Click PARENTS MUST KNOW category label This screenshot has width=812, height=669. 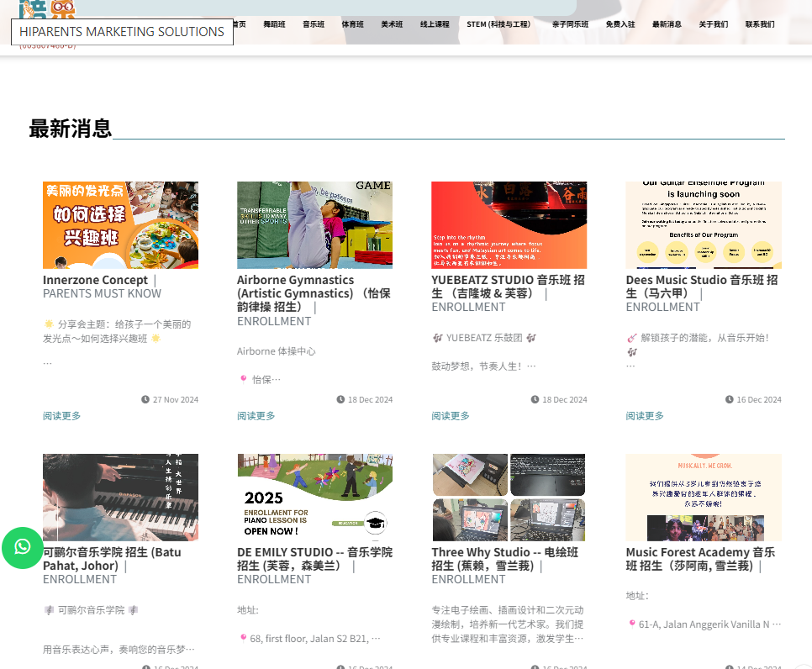tap(102, 293)
